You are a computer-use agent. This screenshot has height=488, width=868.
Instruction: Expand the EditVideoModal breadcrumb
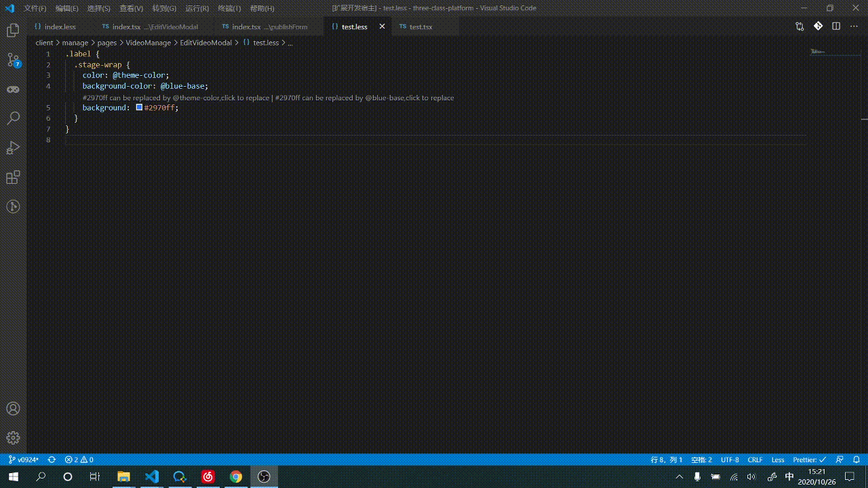click(x=206, y=43)
